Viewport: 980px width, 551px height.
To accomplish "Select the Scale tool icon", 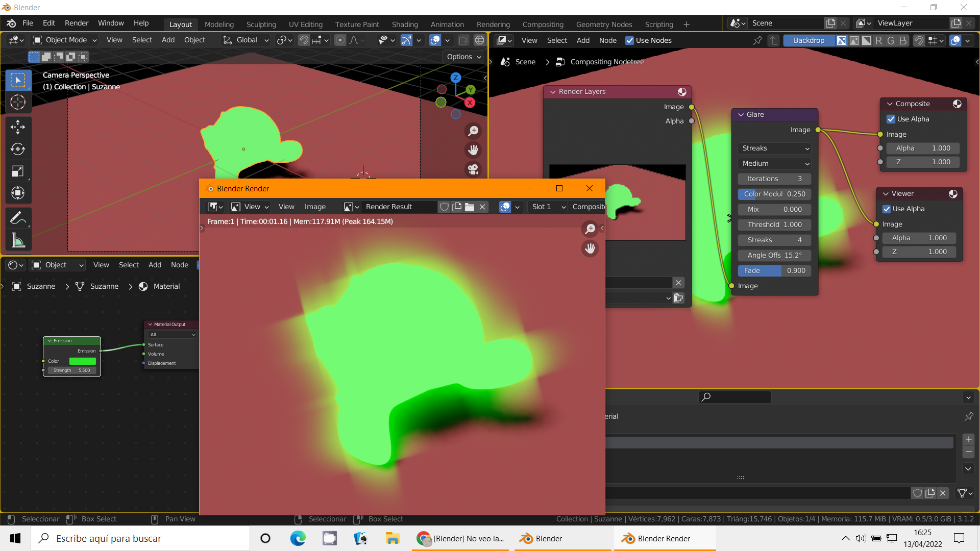I will coord(18,171).
